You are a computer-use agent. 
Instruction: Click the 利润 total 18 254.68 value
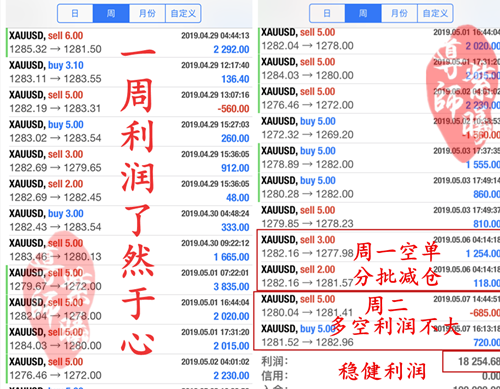coord(479,362)
